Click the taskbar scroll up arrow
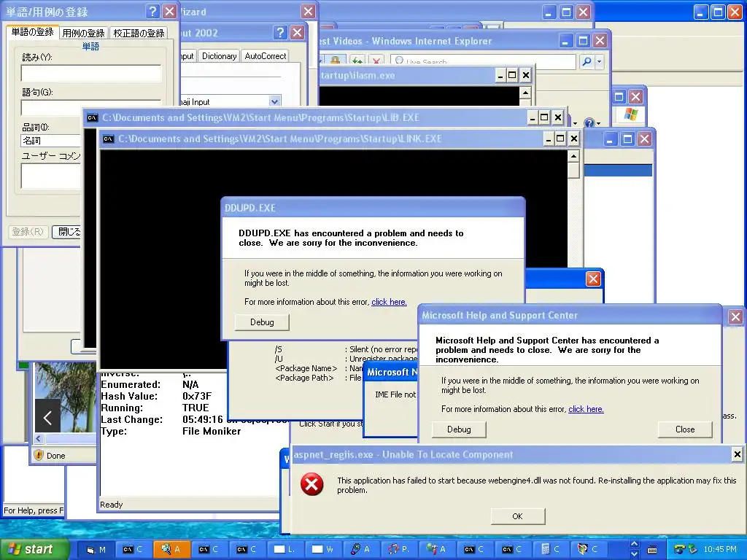This screenshot has width=747, height=560. 634,544
